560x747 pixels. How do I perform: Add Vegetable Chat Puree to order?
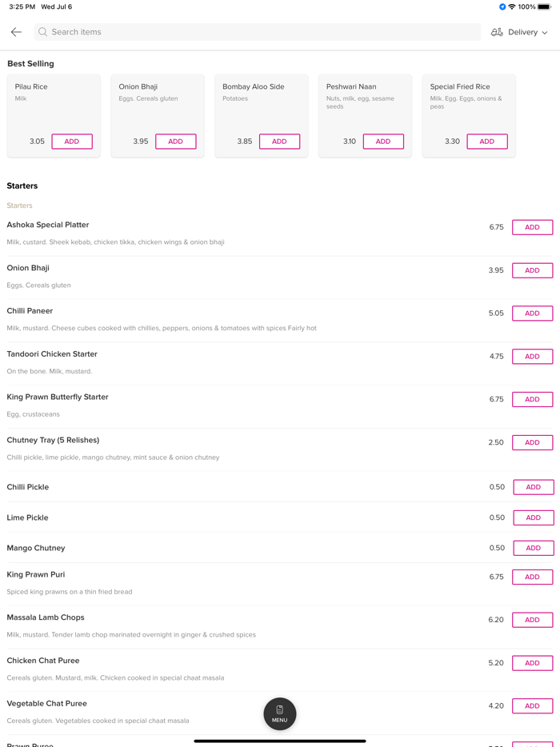click(x=532, y=706)
